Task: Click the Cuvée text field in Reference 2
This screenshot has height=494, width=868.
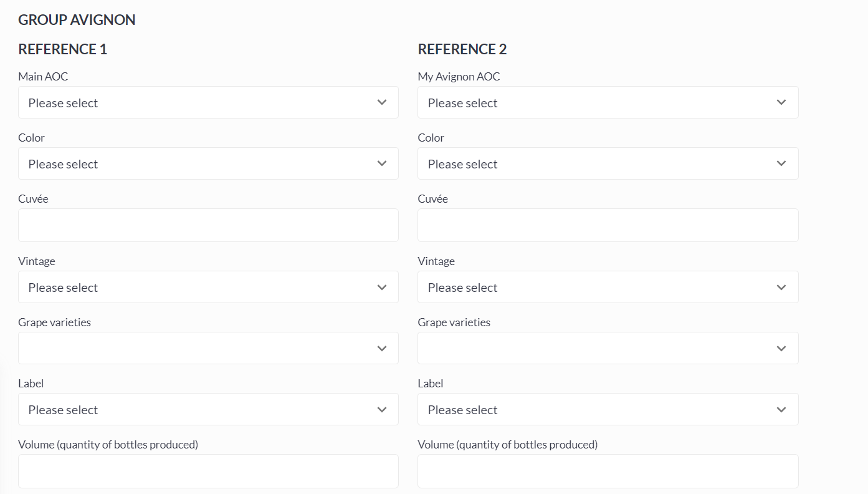Action: coord(608,225)
